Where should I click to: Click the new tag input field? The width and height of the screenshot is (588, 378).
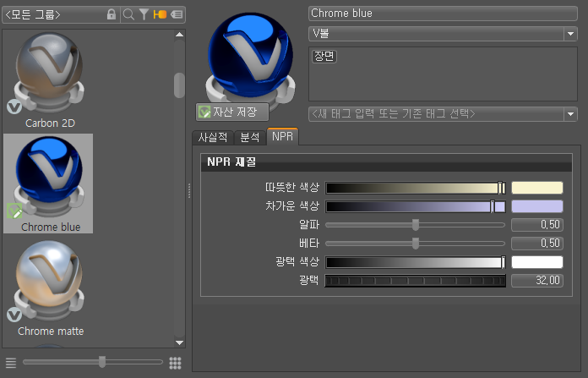click(436, 114)
